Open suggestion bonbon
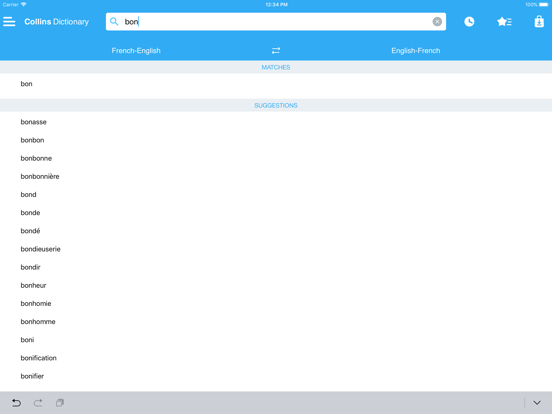This screenshot has height=414, width=552. coord(276,140)
